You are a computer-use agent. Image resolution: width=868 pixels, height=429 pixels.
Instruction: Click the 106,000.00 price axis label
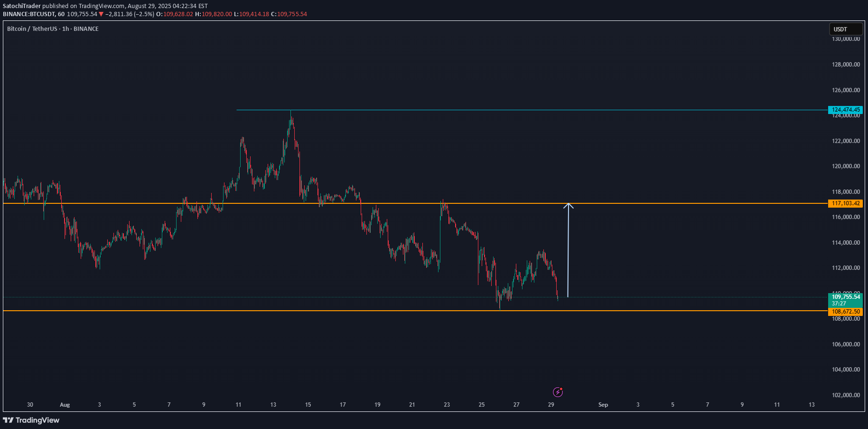[846, 344]
